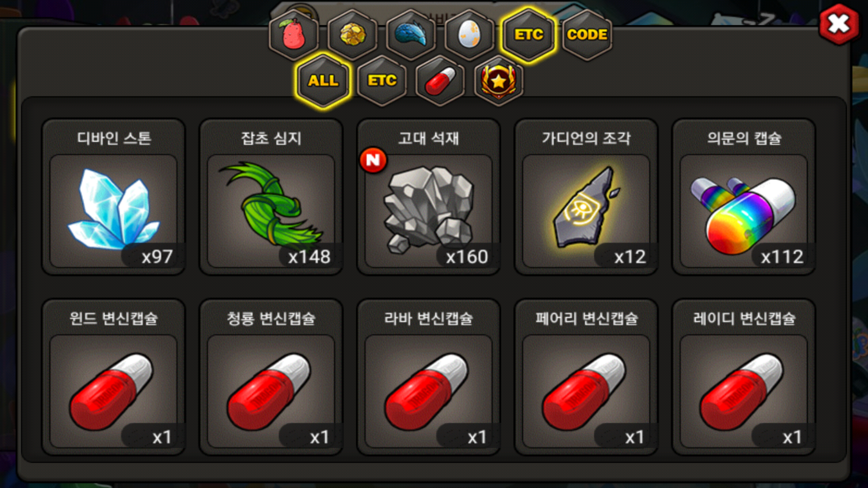Screen dimensions: 868x488
Task: Choose the 윈드 변신캡슐 capsule
Action: coord(113,377)
